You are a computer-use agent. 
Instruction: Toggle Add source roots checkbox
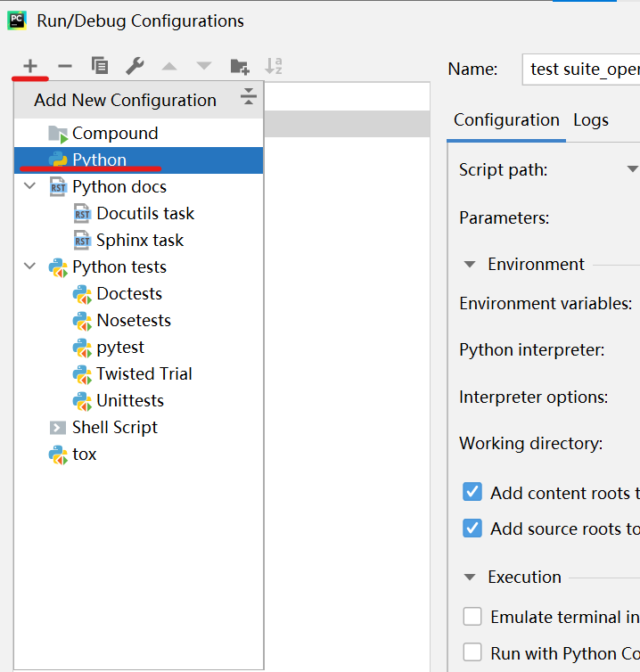click(472, 529)
